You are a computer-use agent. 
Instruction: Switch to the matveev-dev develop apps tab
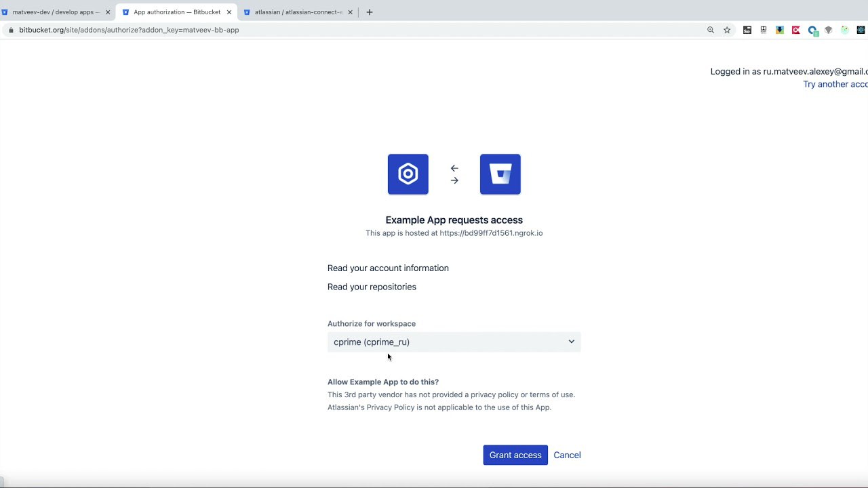coord(56,12)
